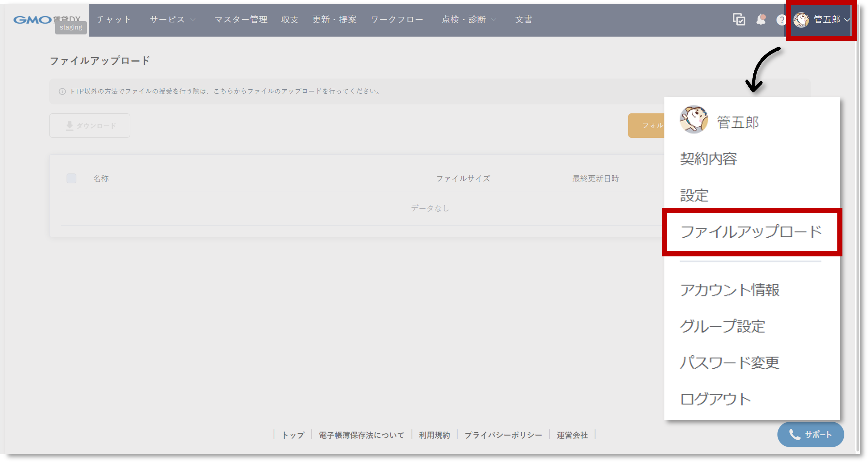
Task: Open the 利用規約 footer link
Action: pyautogui.click(x=434, y=435)
